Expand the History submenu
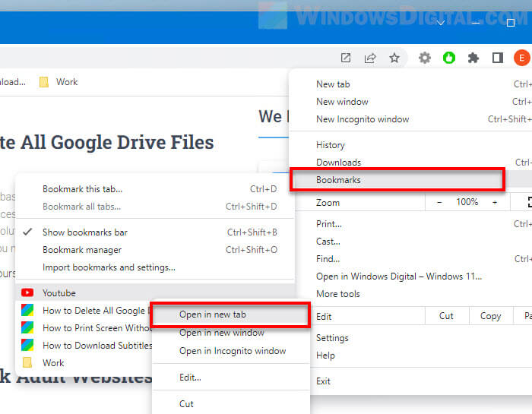Image resolution: width=532 pixels, height=414 pixels. pyautogui.click(x=412, y=145)
